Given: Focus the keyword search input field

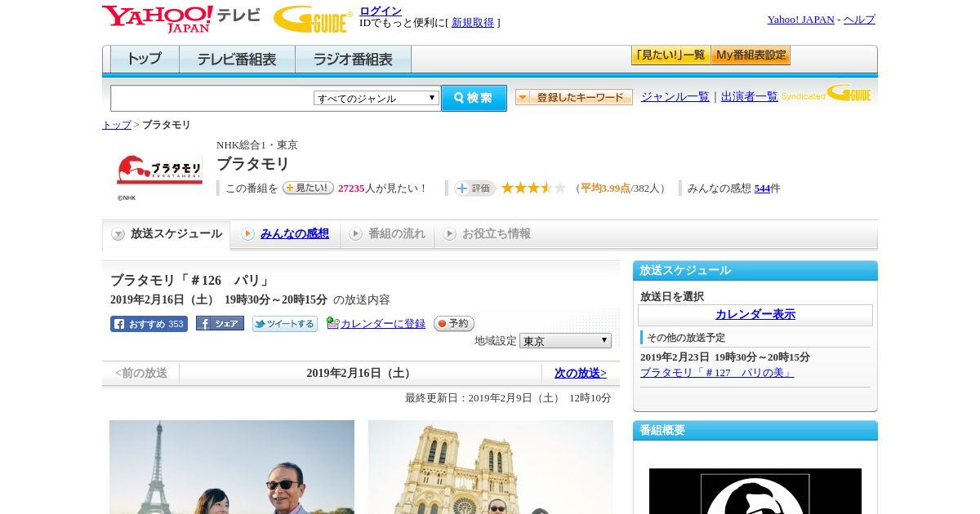Looking at the screenshot, I should [x=212, y=98].
